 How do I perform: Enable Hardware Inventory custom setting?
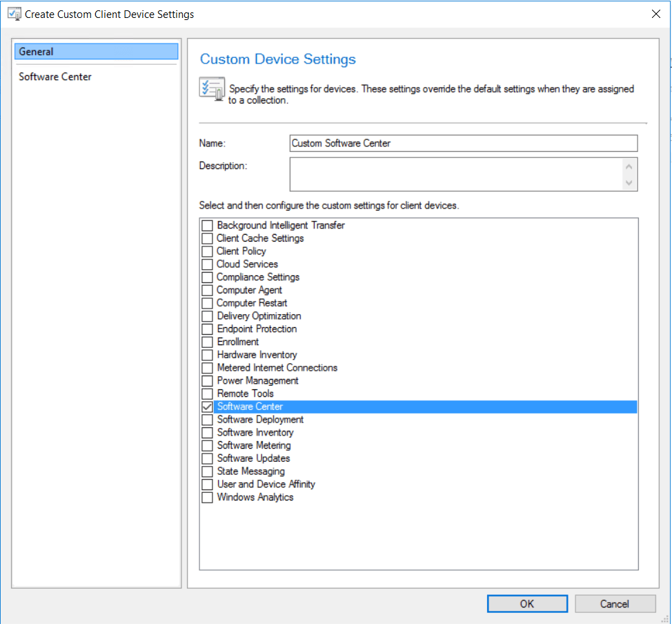pos(207,355)
